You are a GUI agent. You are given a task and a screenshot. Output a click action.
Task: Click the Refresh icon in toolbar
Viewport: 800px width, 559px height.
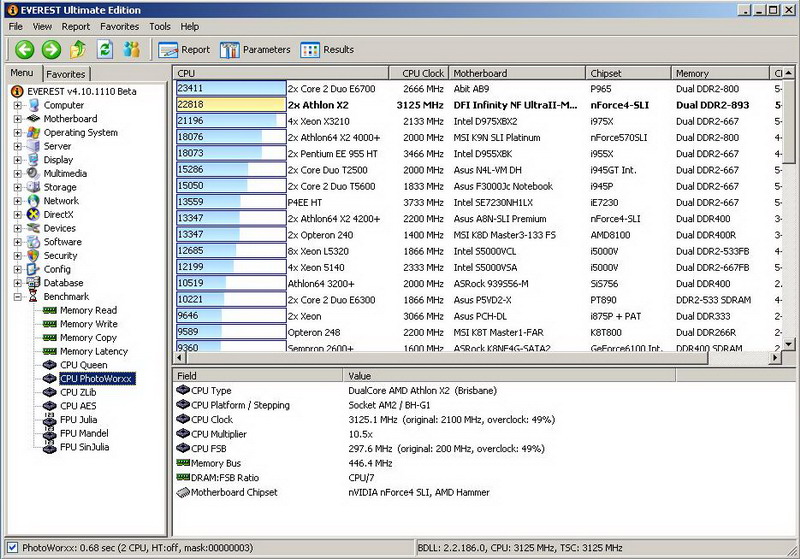click(104, 49)
